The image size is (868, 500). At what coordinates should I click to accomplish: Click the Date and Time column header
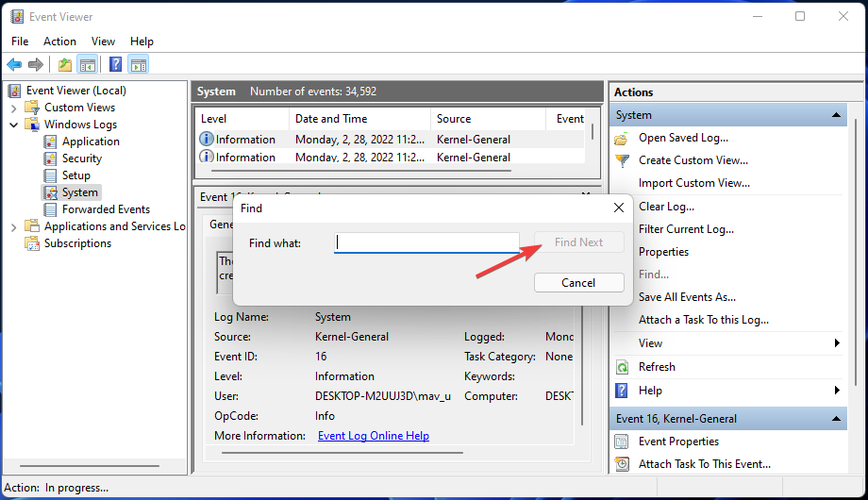click(359, 119)
